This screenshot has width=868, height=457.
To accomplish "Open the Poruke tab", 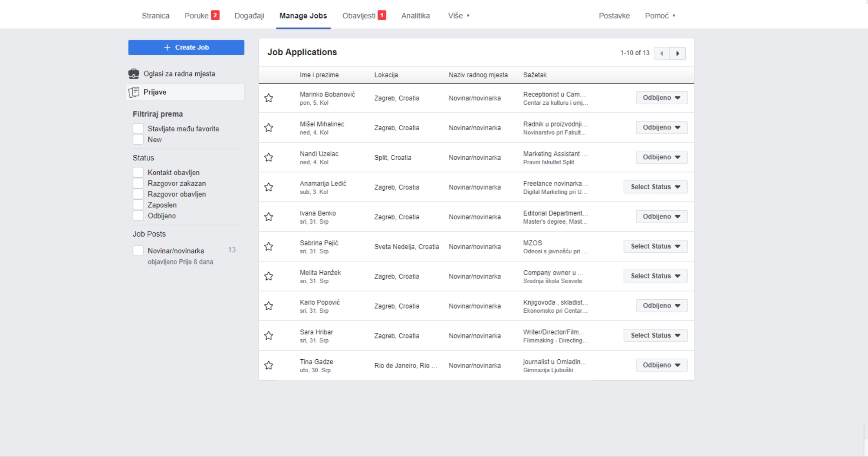I will tap(197, 16).
